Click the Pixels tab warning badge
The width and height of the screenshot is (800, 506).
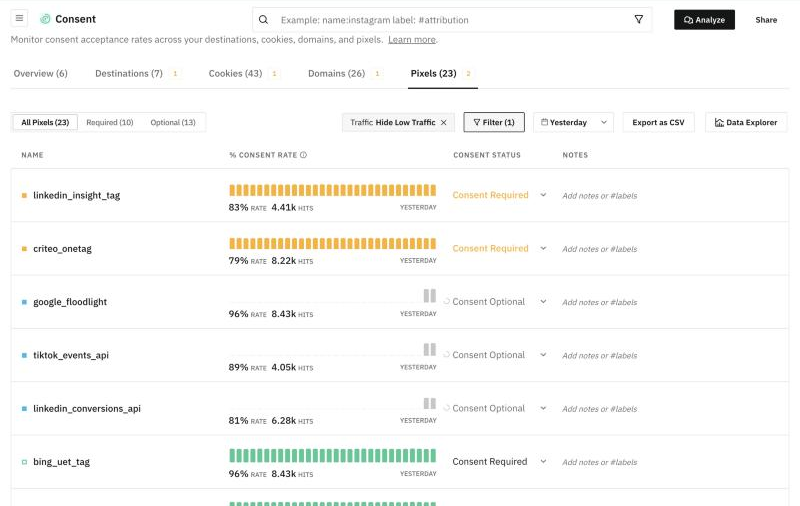[468, 73]
